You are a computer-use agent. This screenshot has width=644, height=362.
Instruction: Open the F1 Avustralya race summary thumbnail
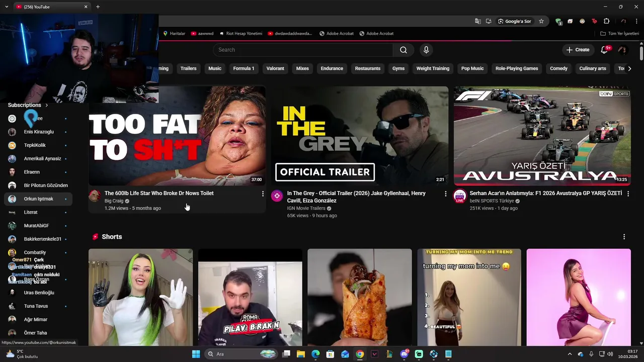[x=542, y=136]
